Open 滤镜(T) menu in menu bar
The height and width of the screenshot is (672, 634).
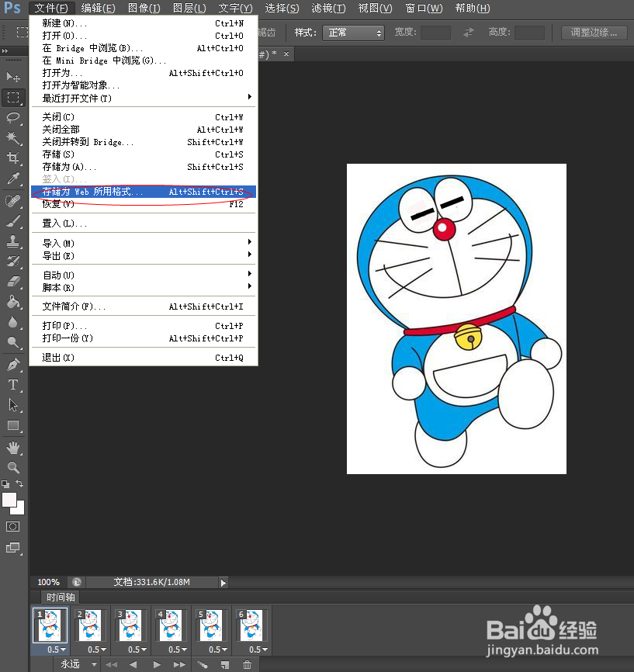(x=328, y=8)
